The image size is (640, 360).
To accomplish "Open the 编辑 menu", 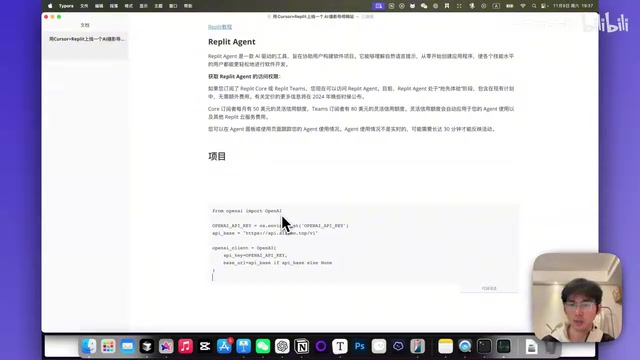I will [x=99, y=6].
